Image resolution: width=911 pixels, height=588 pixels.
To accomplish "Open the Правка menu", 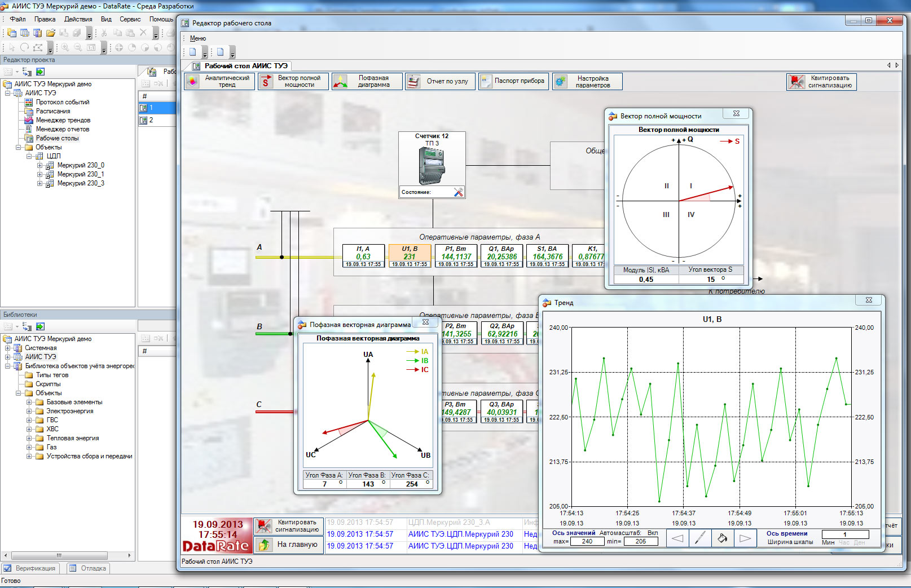I will point(45,19).
